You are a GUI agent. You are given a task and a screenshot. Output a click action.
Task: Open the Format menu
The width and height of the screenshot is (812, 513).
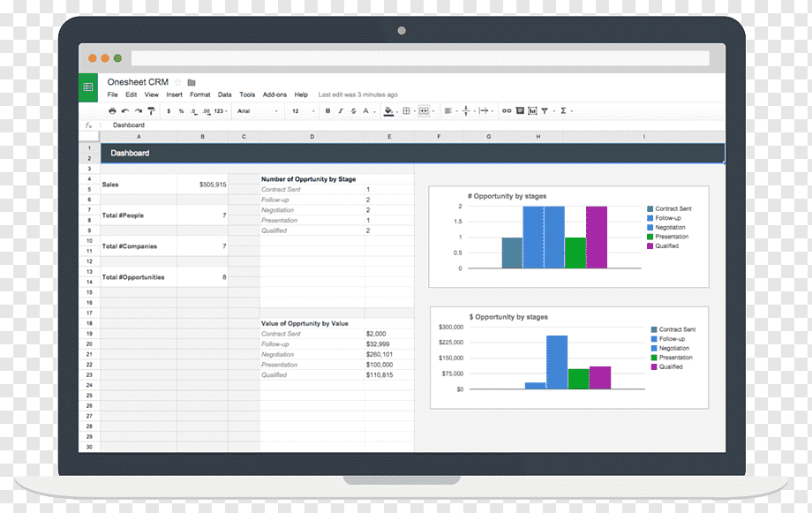tap(199, 94)
